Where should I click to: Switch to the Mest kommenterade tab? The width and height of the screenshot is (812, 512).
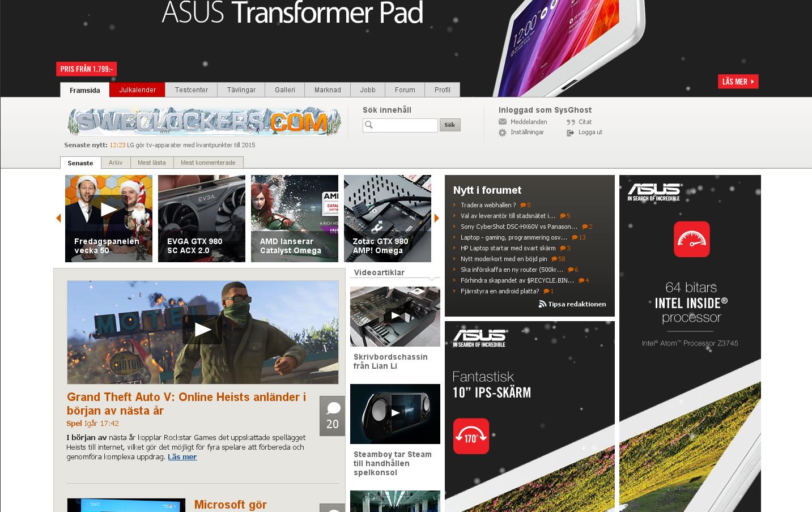tap(208, 163)
